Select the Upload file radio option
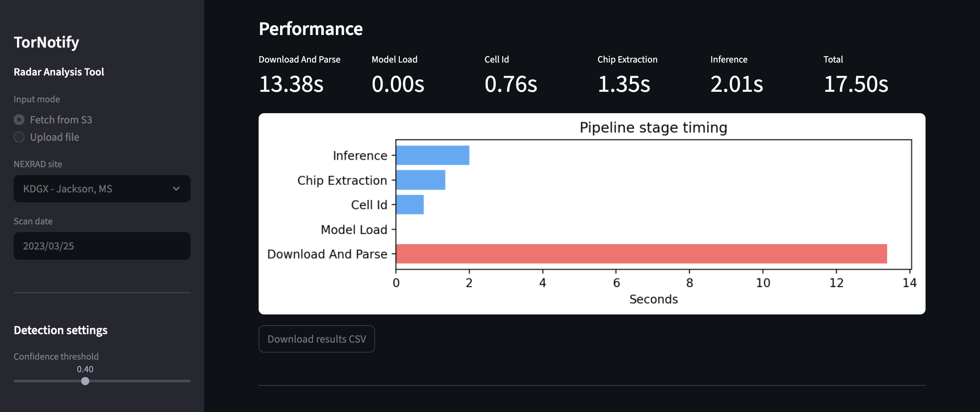 [x=19, y=137]
